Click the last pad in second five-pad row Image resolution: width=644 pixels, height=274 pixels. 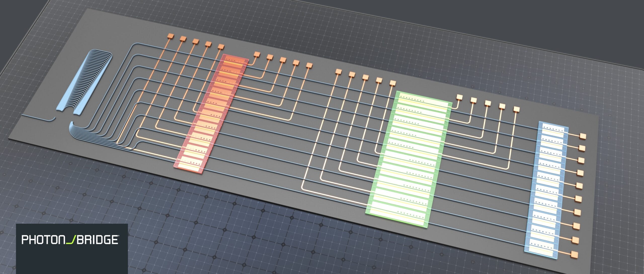click(309, 66)
